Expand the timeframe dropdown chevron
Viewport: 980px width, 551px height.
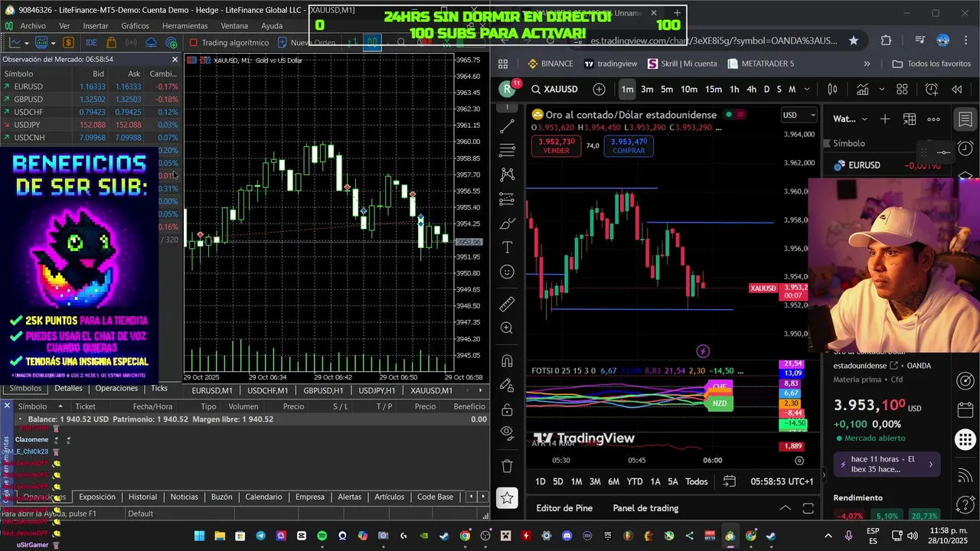(x=806, y=90)
